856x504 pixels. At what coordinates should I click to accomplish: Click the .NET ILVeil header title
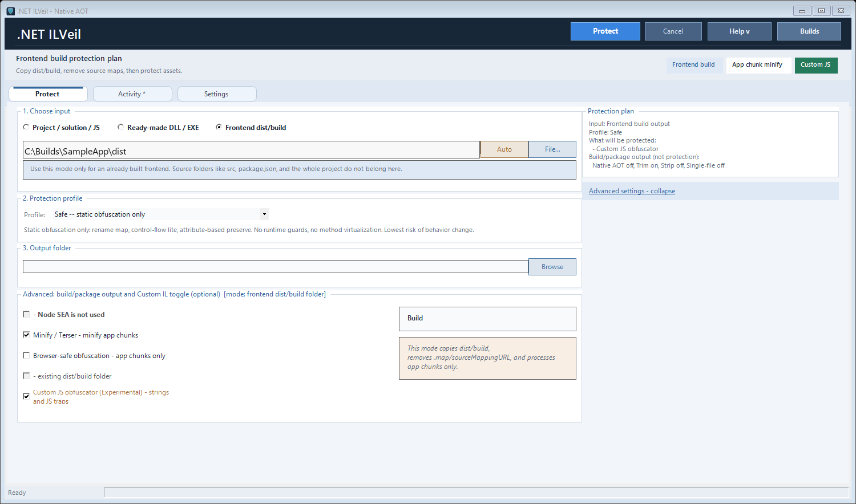49,34
